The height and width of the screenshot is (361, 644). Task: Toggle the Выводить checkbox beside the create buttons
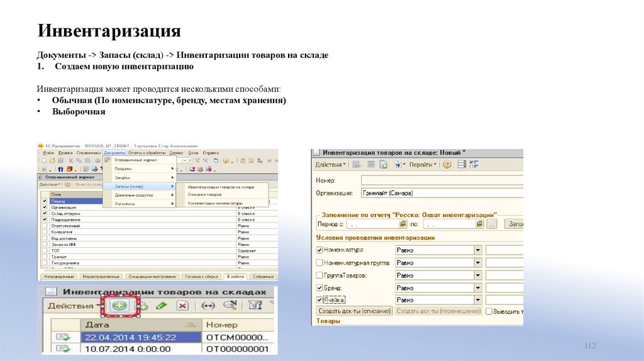(x=489, y=311)
